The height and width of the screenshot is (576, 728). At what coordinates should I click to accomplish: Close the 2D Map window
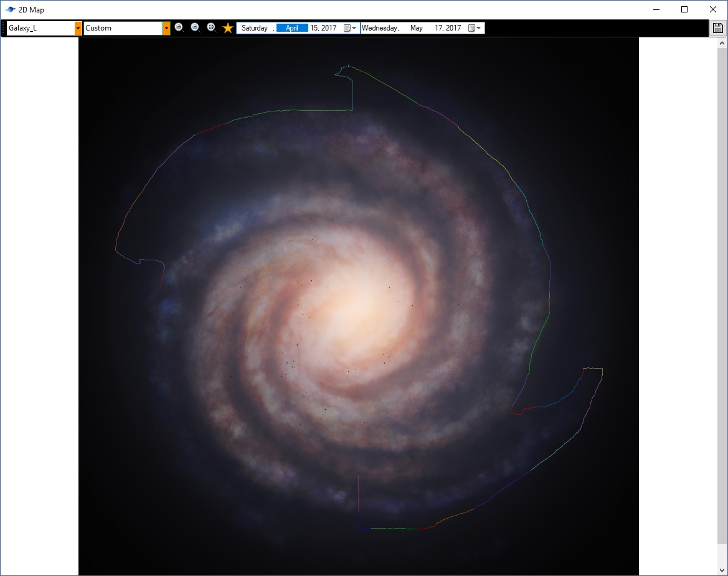(x=713, y=9)
